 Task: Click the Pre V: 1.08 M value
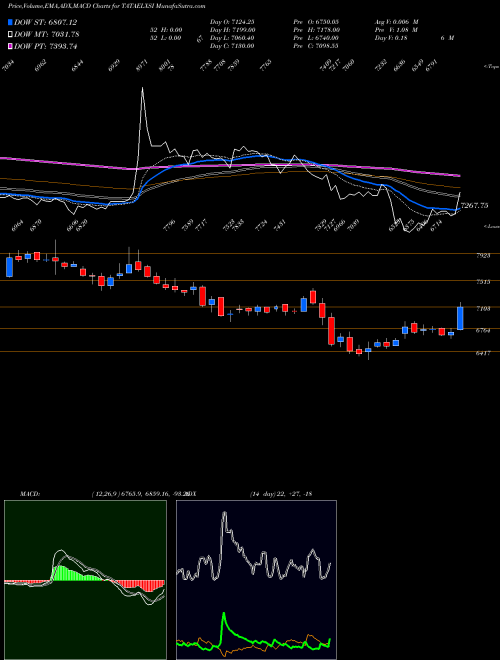[x=396, y=30]
